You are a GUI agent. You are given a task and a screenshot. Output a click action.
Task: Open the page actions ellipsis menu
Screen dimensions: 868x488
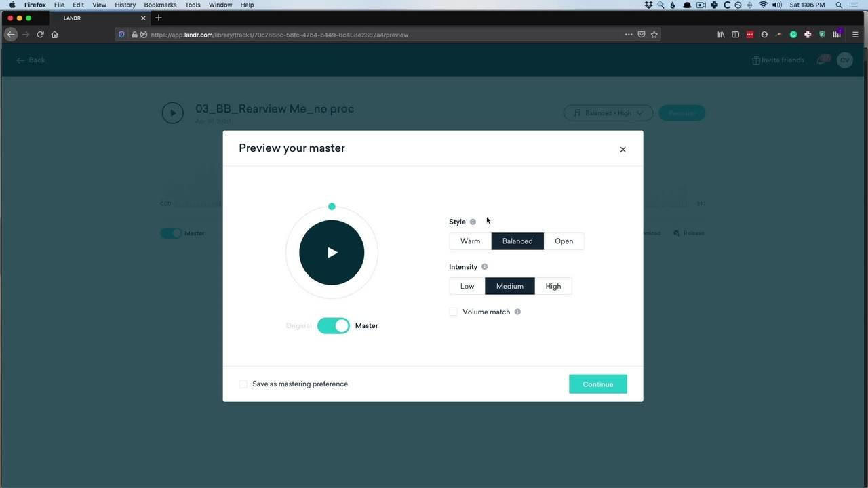629,35
